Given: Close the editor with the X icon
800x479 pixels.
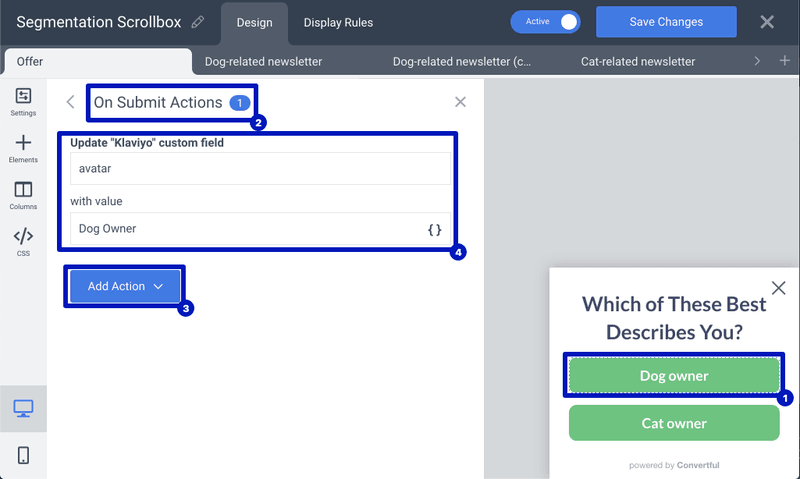Looking at the screenshot, I should (767, 22).
